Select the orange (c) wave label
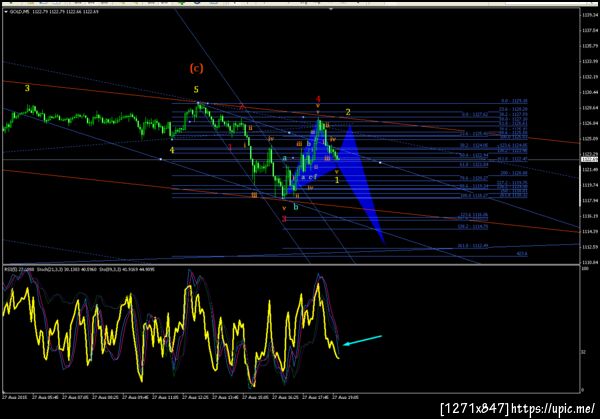 (x=196, y=68)
